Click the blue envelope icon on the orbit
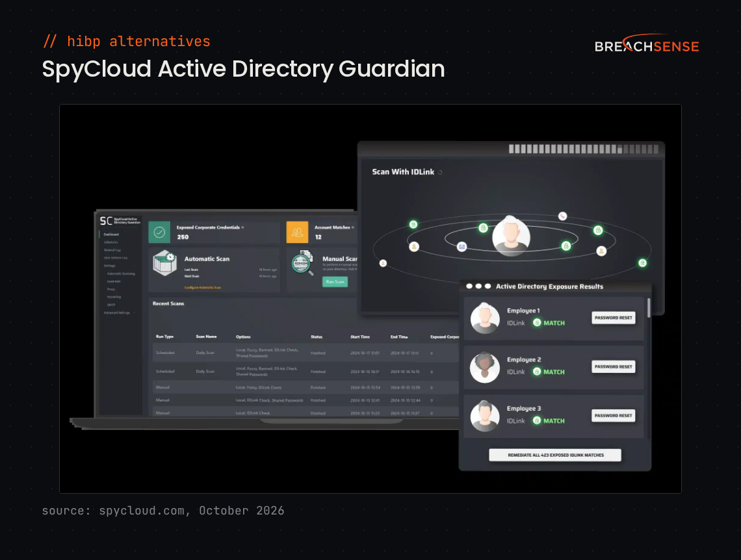 pos(461,246)
